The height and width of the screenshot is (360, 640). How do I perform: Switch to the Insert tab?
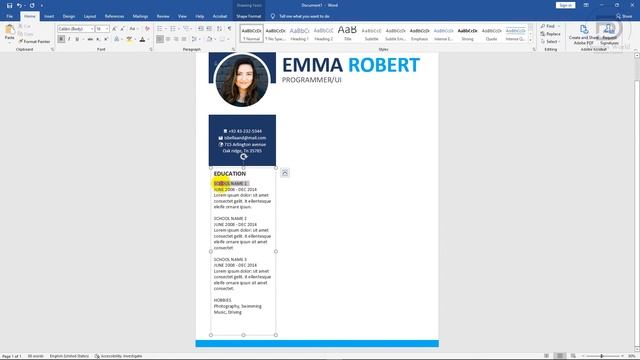point(49,16)
